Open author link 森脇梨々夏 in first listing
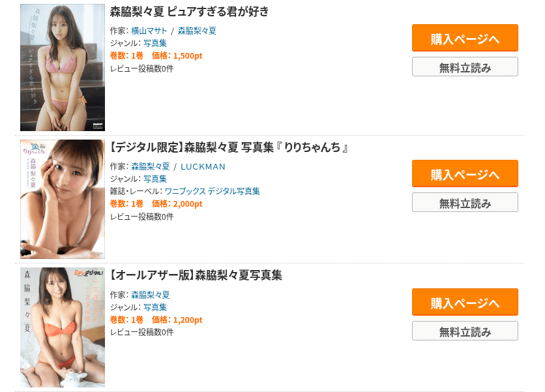 coord(197,31)
